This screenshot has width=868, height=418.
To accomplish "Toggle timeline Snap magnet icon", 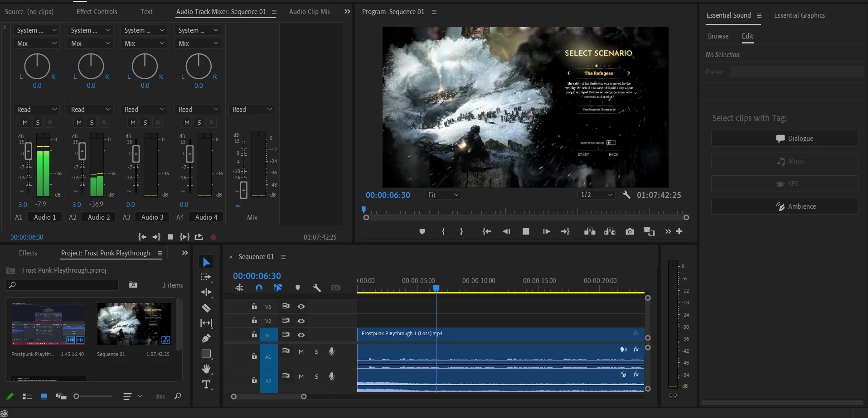I will click(x=259, y=288).
